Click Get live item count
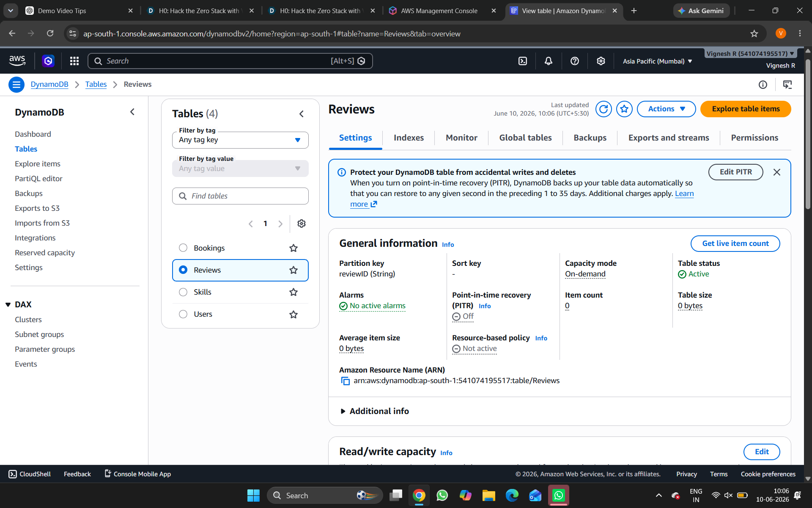 [735, 243]
